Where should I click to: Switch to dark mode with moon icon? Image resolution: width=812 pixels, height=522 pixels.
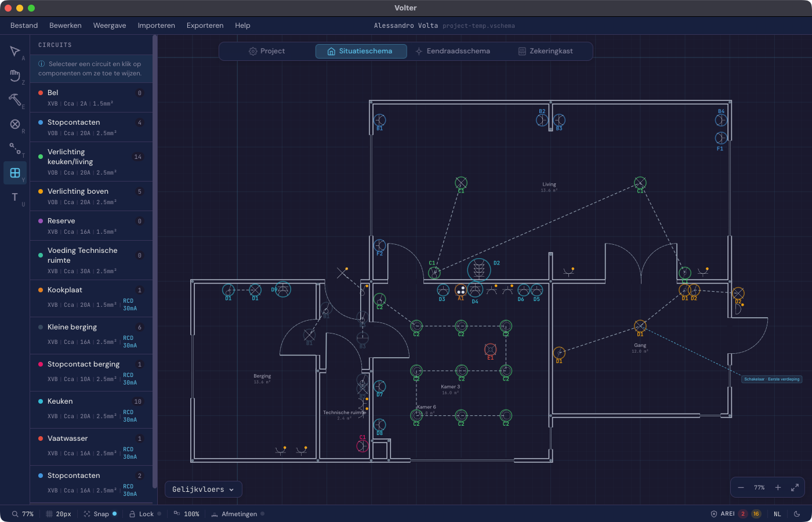tap(797, 514)
